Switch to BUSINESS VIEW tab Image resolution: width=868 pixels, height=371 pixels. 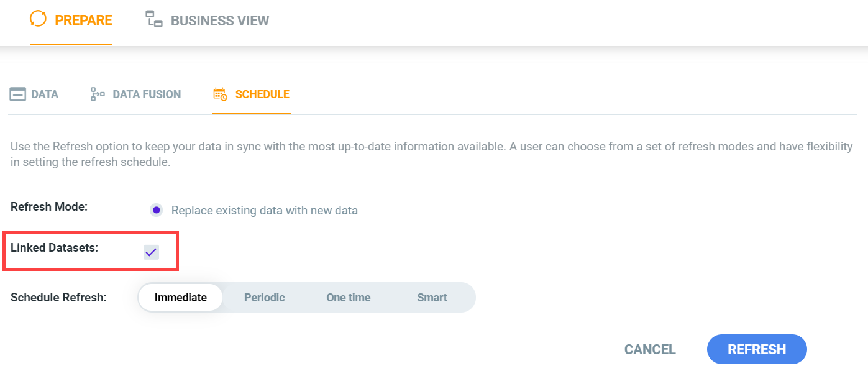[208, 21]
